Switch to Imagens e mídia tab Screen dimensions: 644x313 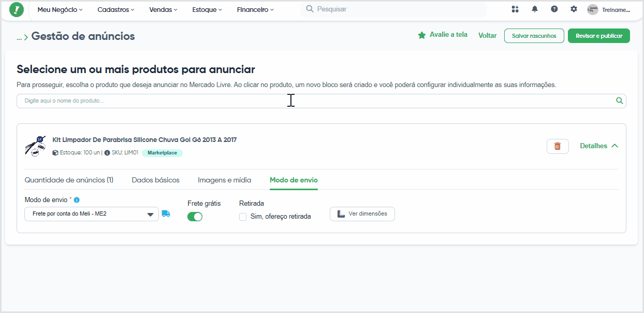pos(225,180)
